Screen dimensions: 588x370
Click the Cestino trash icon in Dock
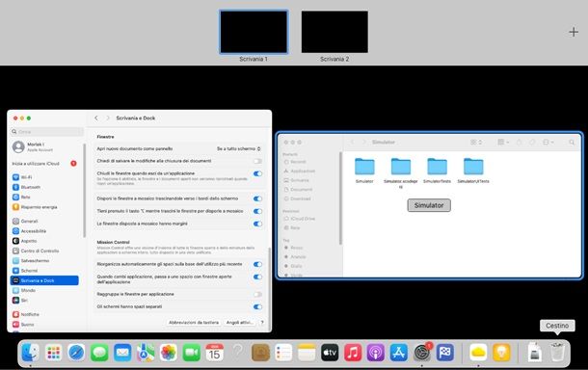[x=557, y=353]
